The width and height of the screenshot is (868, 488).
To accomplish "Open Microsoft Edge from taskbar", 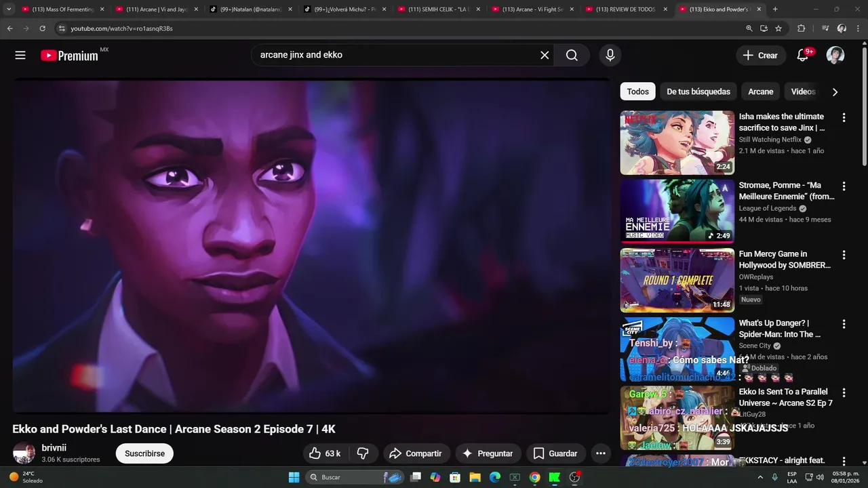I will (495, 477).
